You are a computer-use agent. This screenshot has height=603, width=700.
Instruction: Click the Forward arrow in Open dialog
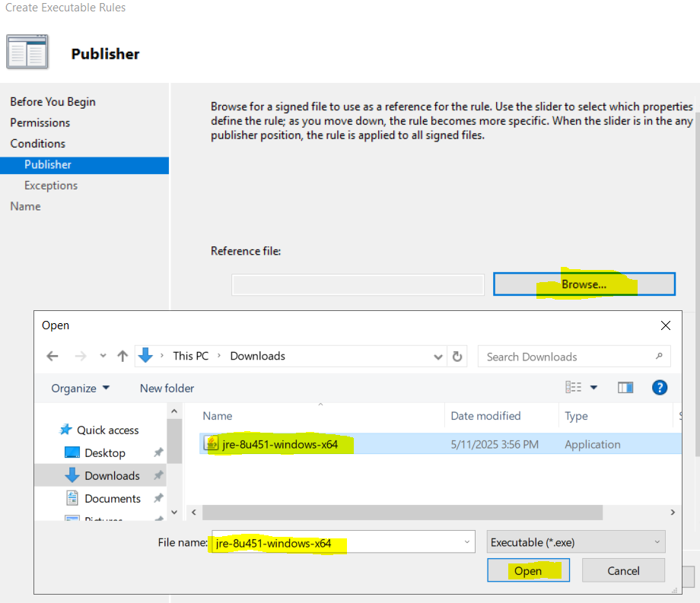81,356
